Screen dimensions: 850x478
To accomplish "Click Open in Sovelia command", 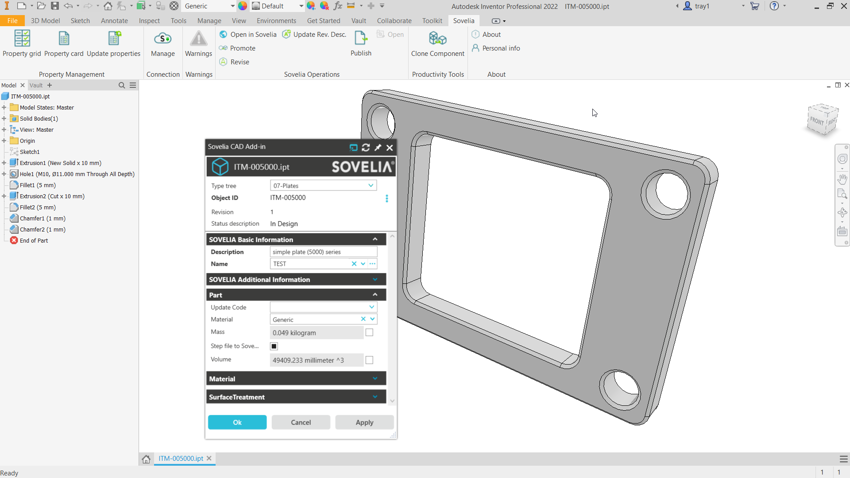I will pos(248,34).
